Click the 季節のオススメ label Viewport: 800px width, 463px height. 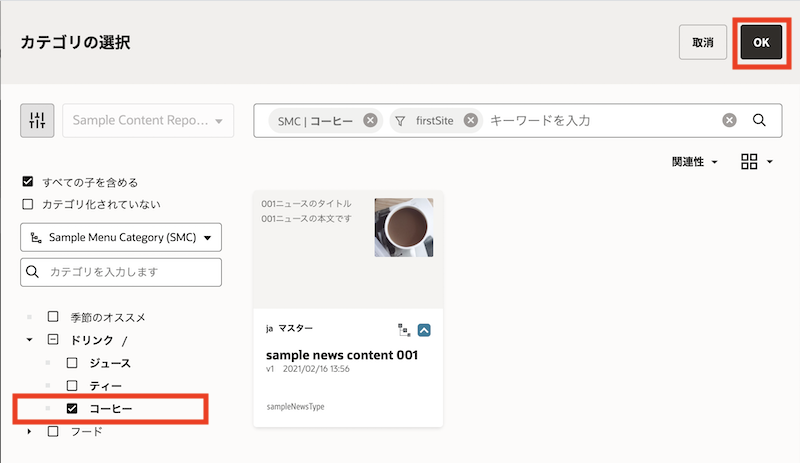[108, 318]
